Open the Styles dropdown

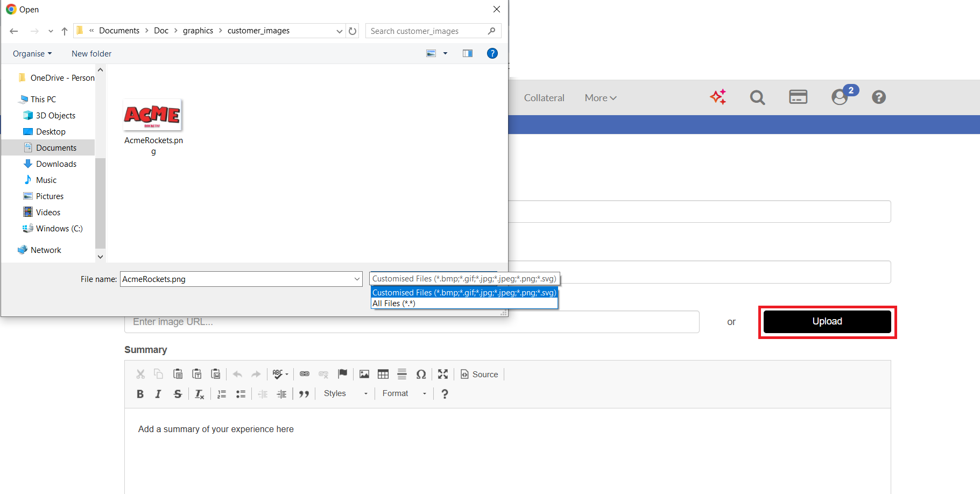pos(346,393)
